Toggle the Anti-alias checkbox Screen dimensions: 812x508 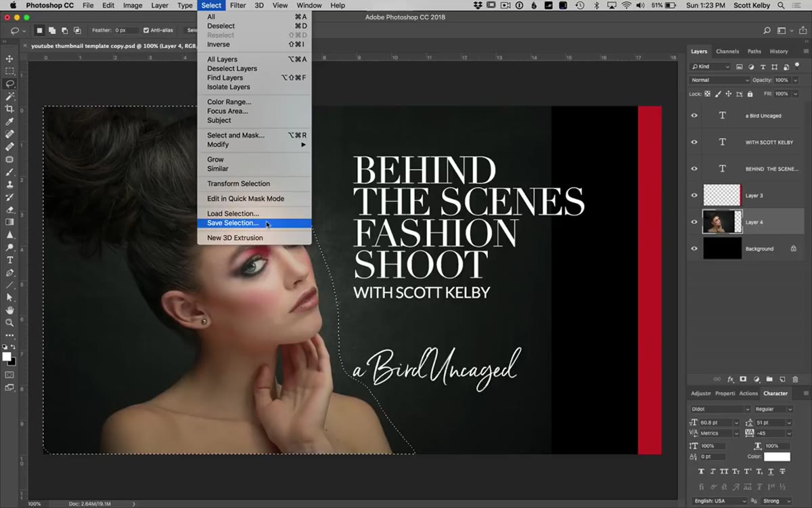146,30
